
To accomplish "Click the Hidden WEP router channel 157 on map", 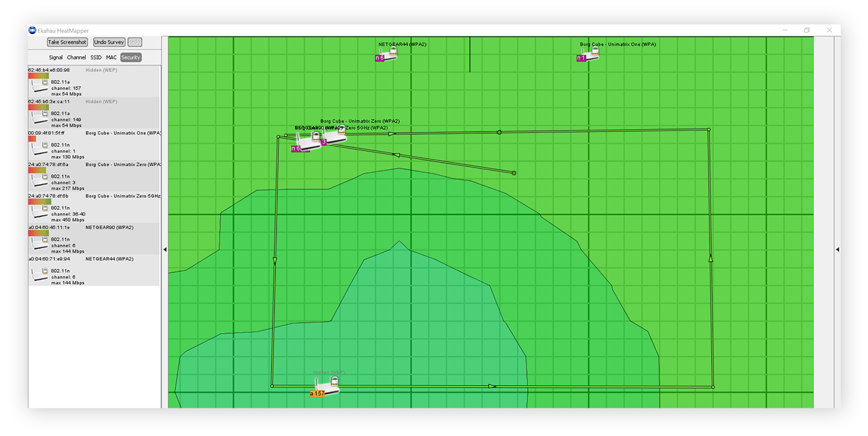I will coord(326,386).
